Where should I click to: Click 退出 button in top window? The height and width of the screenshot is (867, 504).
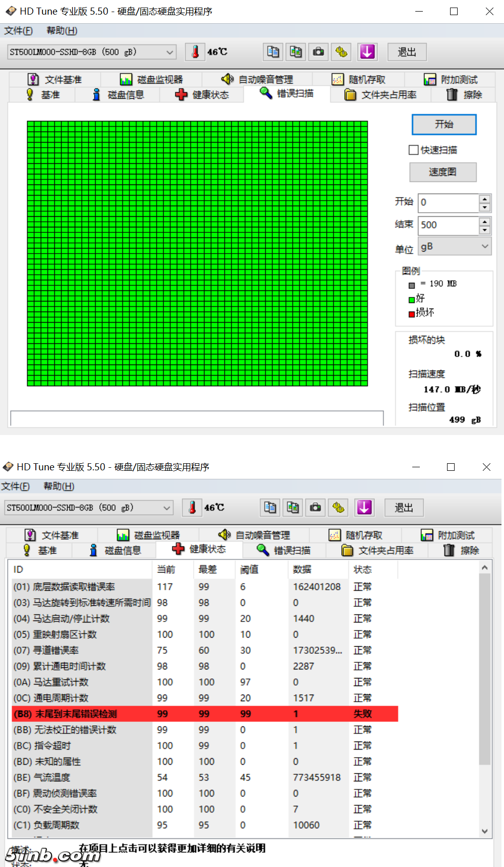click(x=407, y=52)
